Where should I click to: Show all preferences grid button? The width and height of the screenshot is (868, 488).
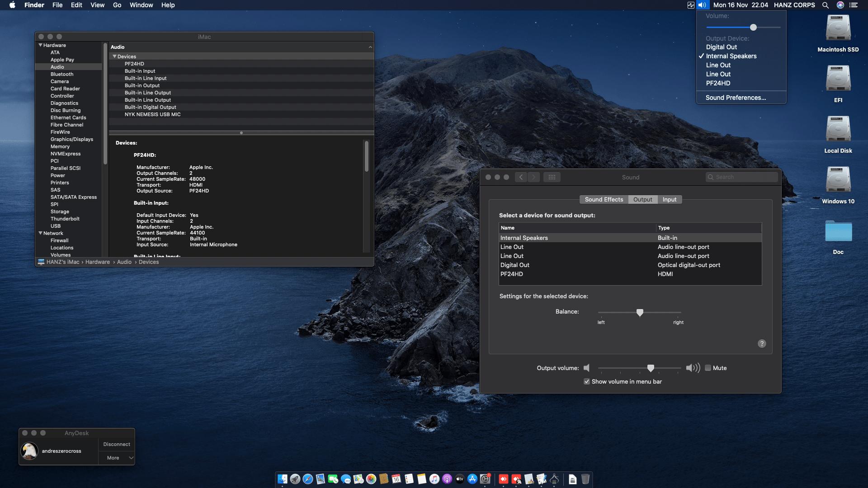tap(552, 177)
